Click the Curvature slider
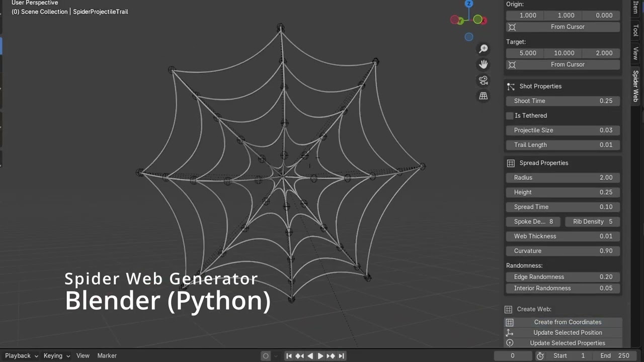Viewport: 644px width, 362px height. (563, 251)
